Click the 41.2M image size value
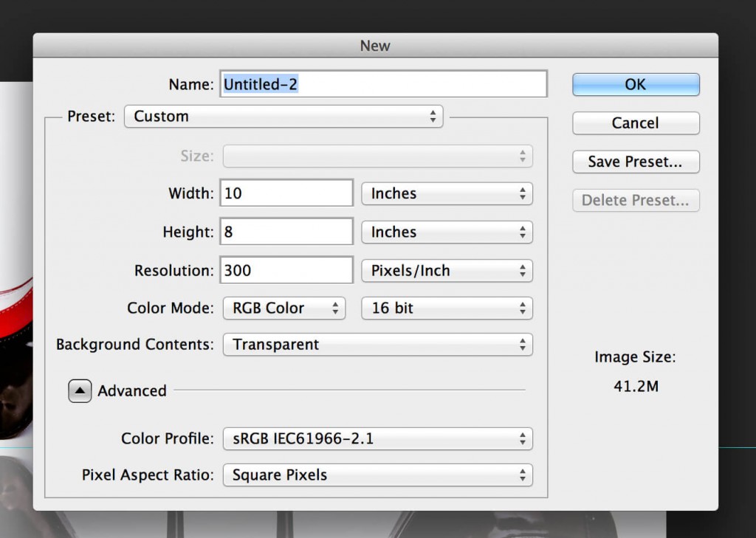 [636, 386]
